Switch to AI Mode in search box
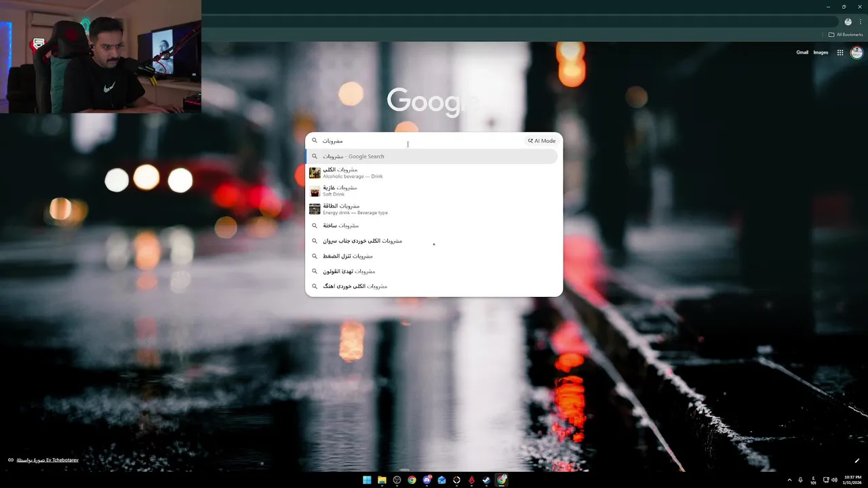The image size is (868, 488). [541, 141]
